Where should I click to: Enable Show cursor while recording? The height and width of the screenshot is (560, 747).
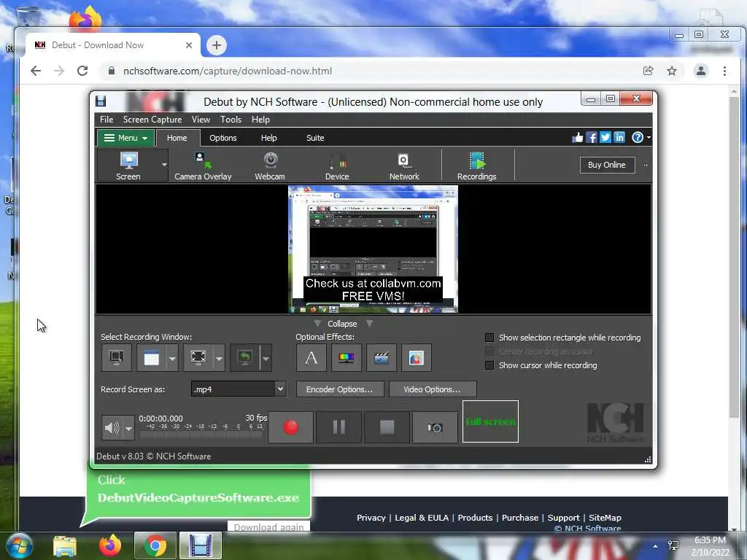click(x=489, y=365)
